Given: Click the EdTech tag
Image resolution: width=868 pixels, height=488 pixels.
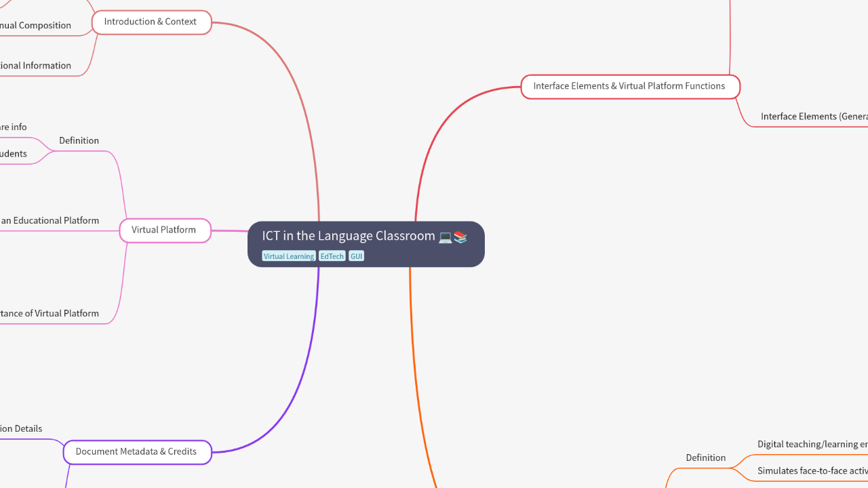Looking at the screenshot, I should pos(332,256).
